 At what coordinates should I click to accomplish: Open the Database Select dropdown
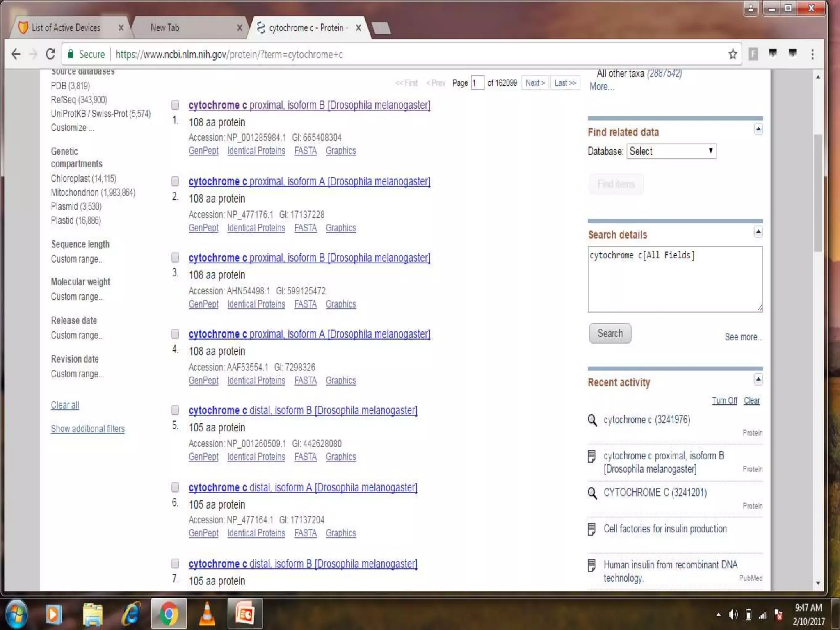click(x=671, y=151)
